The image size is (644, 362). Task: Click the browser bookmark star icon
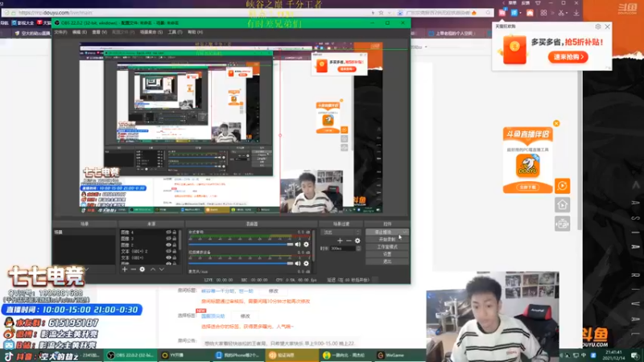381,13
